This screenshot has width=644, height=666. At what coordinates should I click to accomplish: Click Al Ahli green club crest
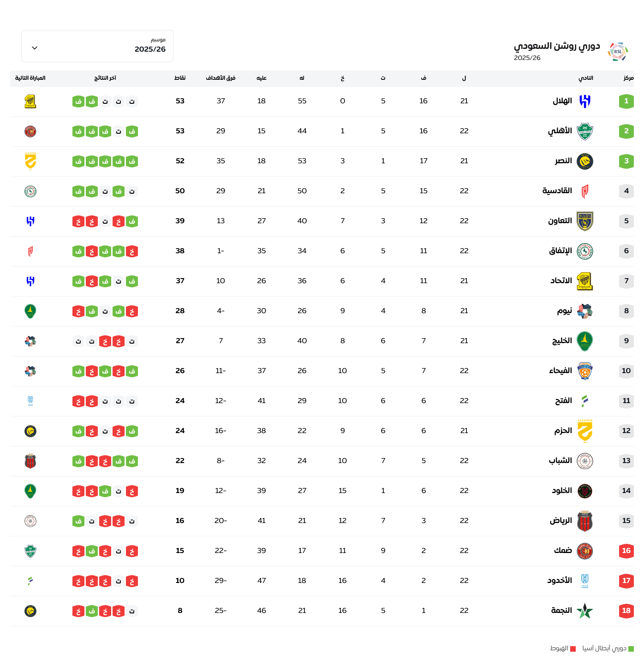(x=584, y=131)
